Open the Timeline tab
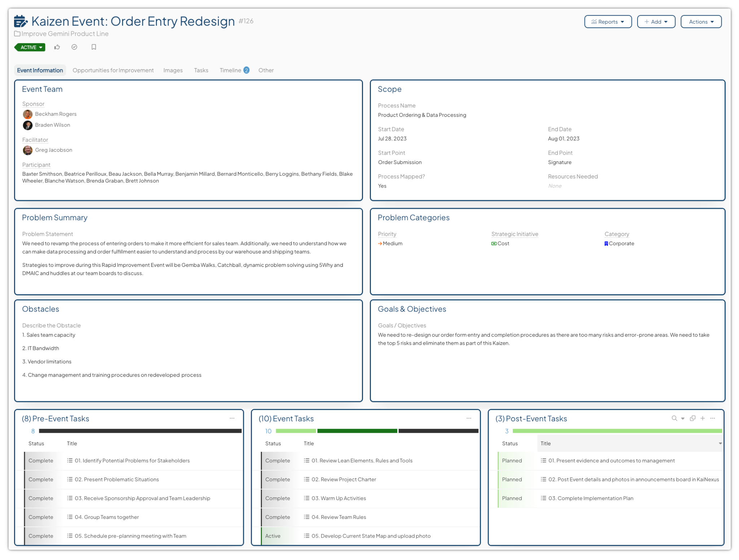 230,70
